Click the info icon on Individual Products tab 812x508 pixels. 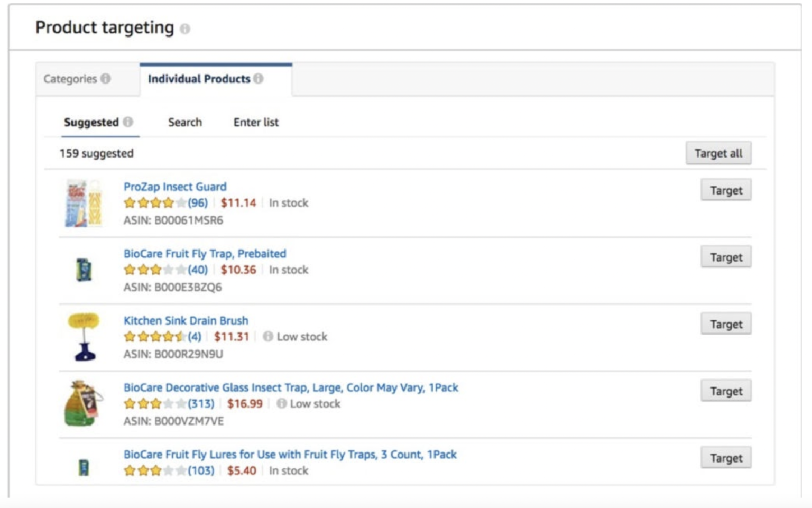[259, 78]
